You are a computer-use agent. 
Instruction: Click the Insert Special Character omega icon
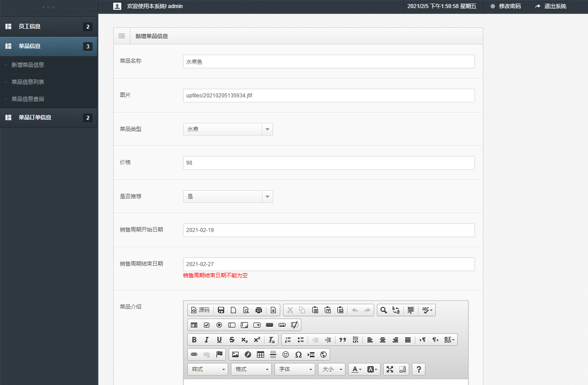(x=298, y=354)
